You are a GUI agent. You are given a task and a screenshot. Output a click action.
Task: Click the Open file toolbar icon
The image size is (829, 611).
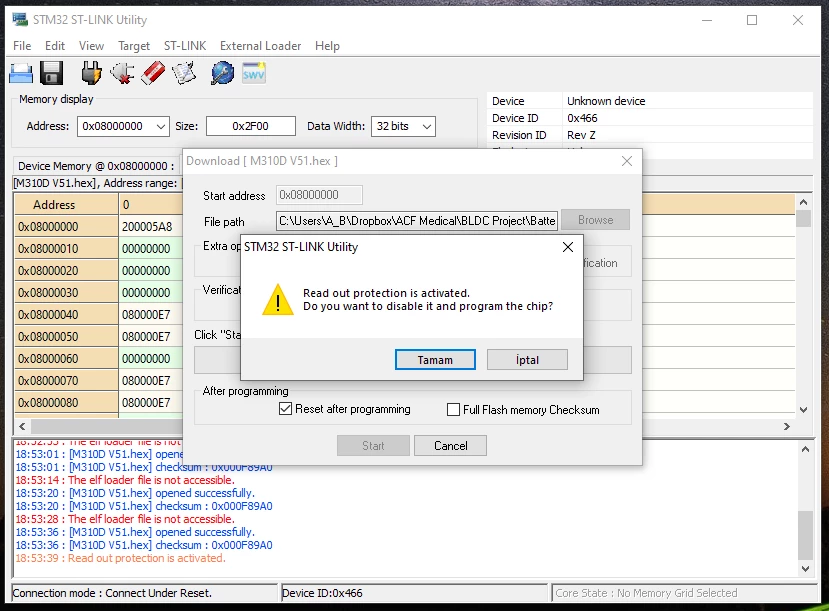coord(21,73)
